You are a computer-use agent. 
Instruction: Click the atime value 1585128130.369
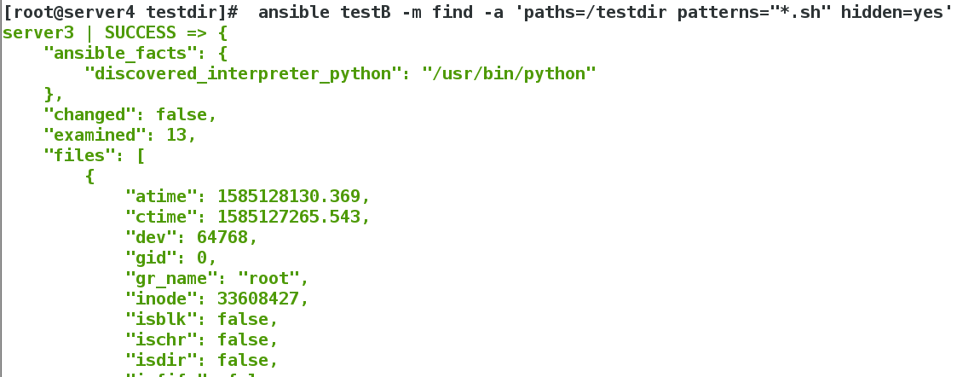(x=289, y=196)
